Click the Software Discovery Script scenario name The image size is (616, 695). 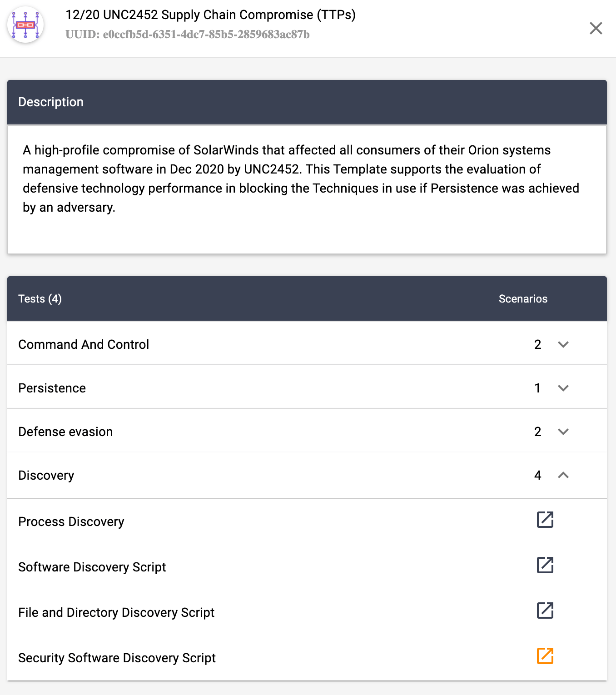(x=92, y=567)
